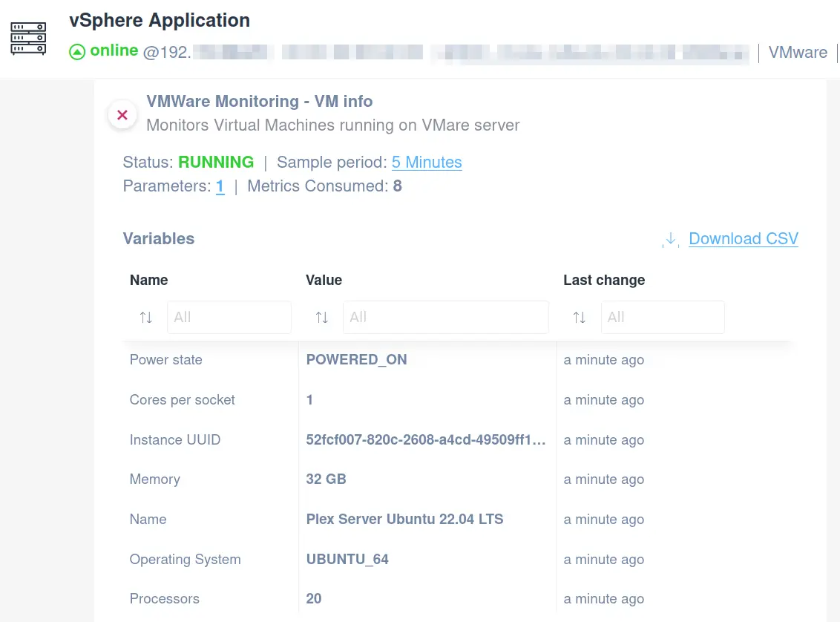Click the Name column filter field
Viewport: 840px width, 622px height.
pyautogui.click(x=229, y=317)
